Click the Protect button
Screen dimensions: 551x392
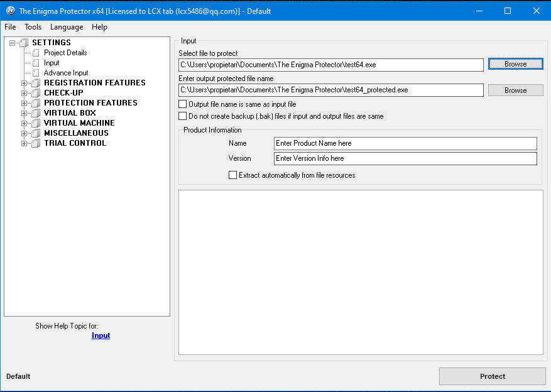coord(493,376)
